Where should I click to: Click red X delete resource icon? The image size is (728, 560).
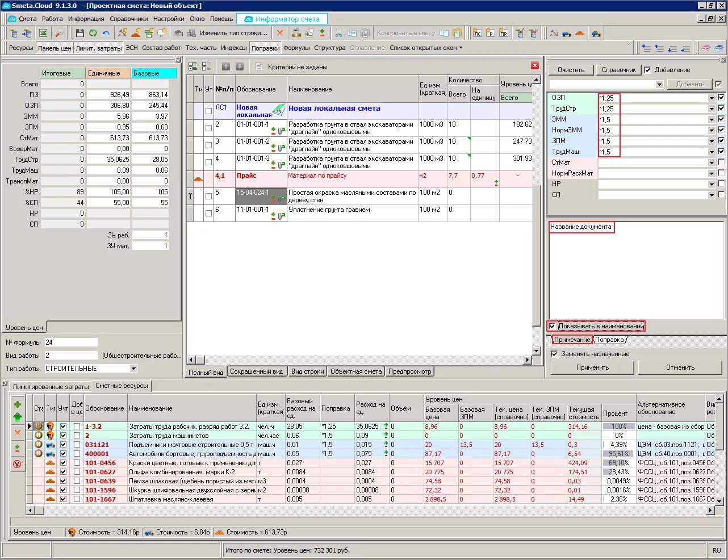pyautogui.click(x=18, y=433)
